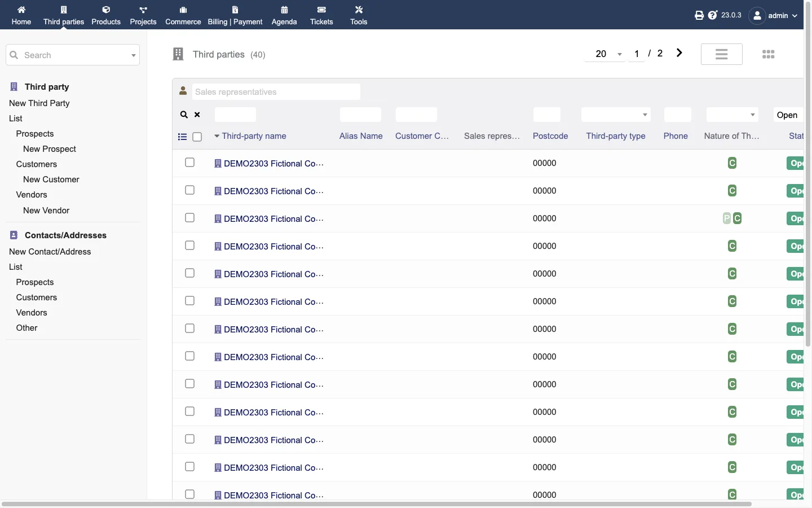Screen dimensions: 812x508
Task: Click the building icon beside Third parties title
Action: point(178,54)
